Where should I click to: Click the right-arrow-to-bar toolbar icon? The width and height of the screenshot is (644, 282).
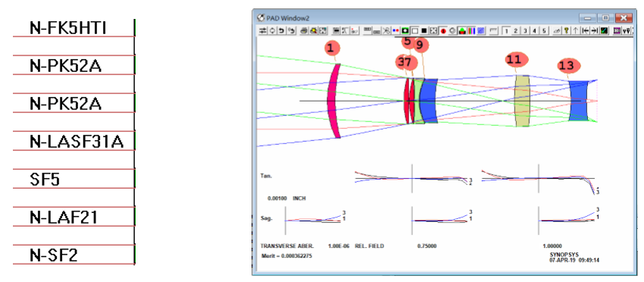pos(594,30)
